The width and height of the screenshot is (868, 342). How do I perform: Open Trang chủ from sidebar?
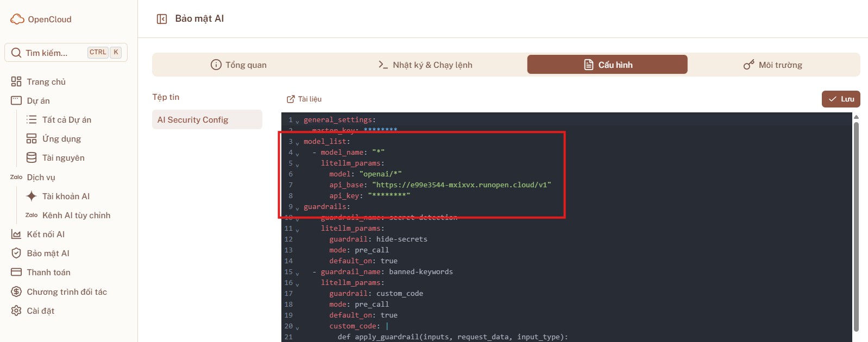click(x=46, y=82)
